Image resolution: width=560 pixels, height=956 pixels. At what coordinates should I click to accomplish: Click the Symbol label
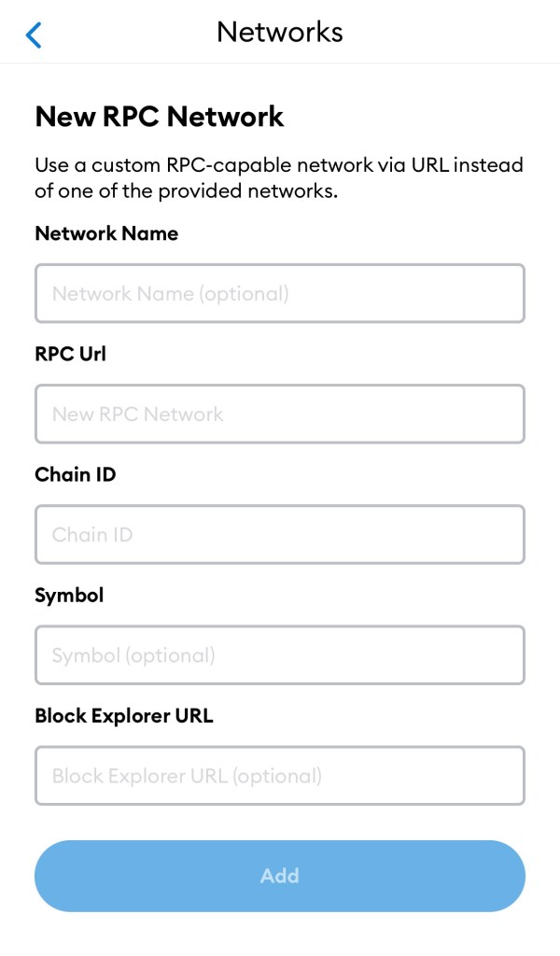(x=69, y=595)
